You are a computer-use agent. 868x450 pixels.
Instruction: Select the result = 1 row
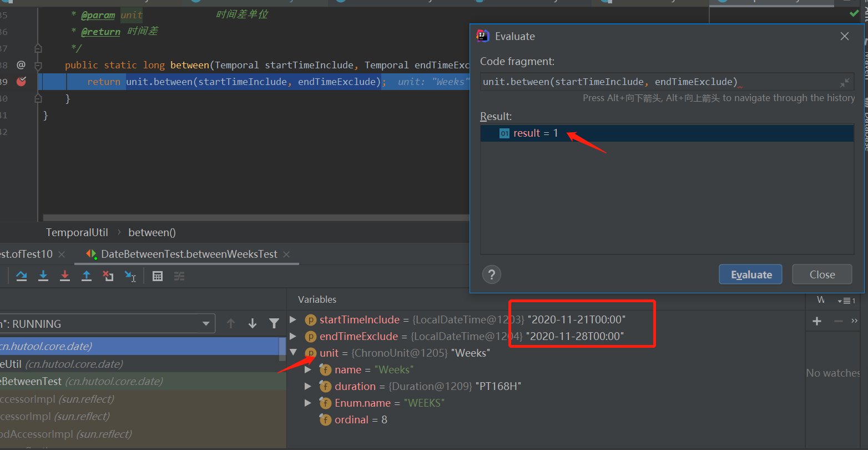click(667, 133)
